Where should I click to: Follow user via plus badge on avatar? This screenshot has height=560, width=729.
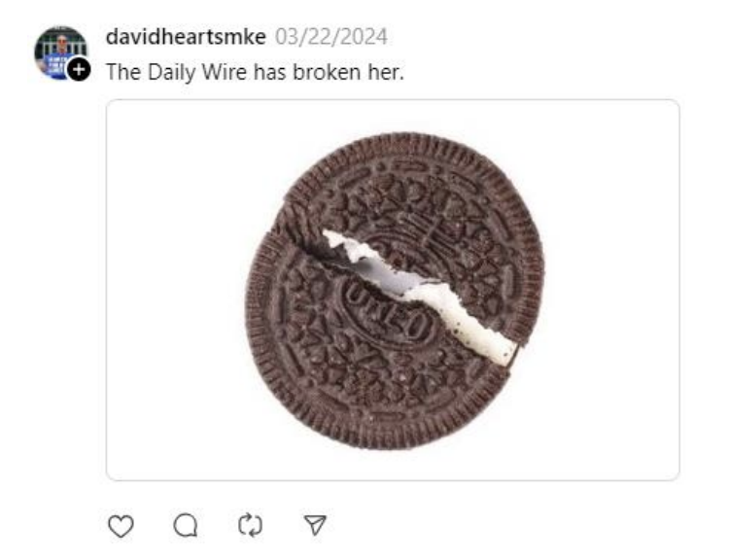pos(79,70)
